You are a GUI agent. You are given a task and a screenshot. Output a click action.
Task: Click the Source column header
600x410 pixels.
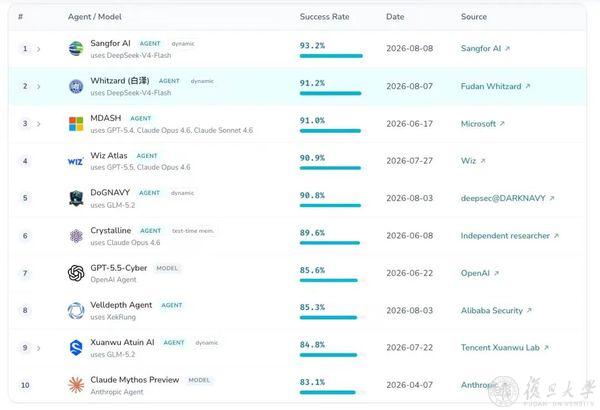point(474,17)
